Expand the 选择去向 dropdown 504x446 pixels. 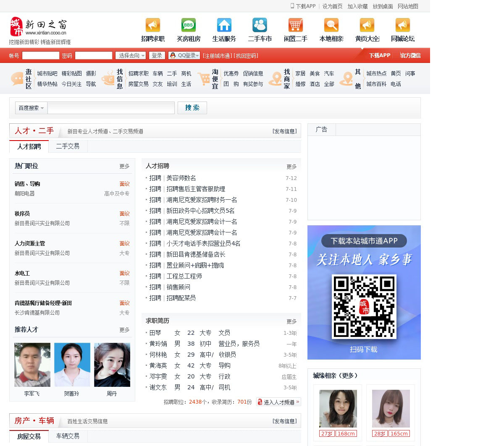click(x=131, y=55)
